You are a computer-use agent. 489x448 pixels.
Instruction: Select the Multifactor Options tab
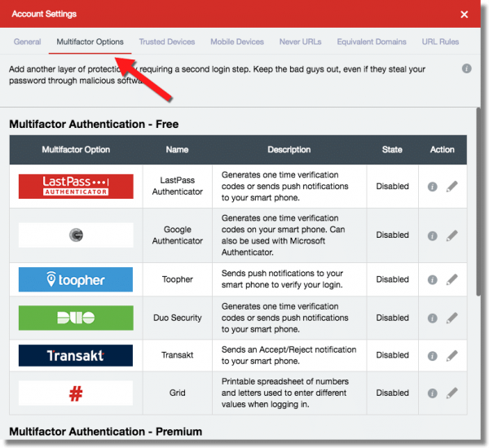click(x=90, y=42)
